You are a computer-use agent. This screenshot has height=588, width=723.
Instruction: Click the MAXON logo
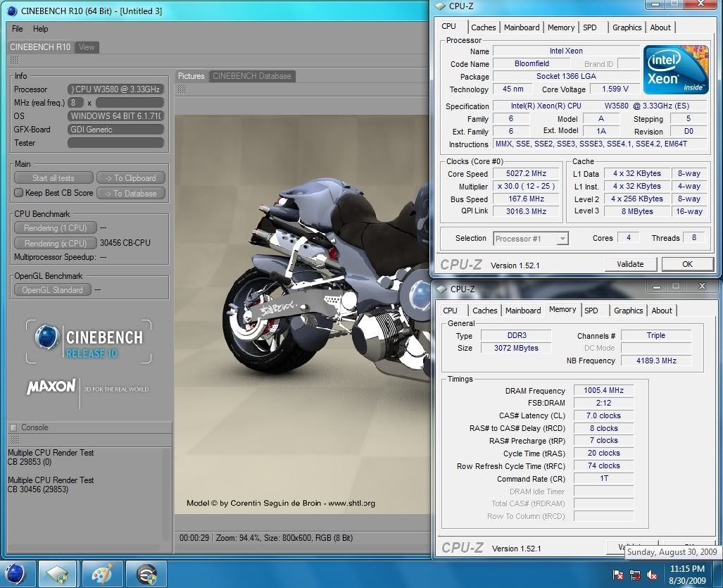(51, 387)
